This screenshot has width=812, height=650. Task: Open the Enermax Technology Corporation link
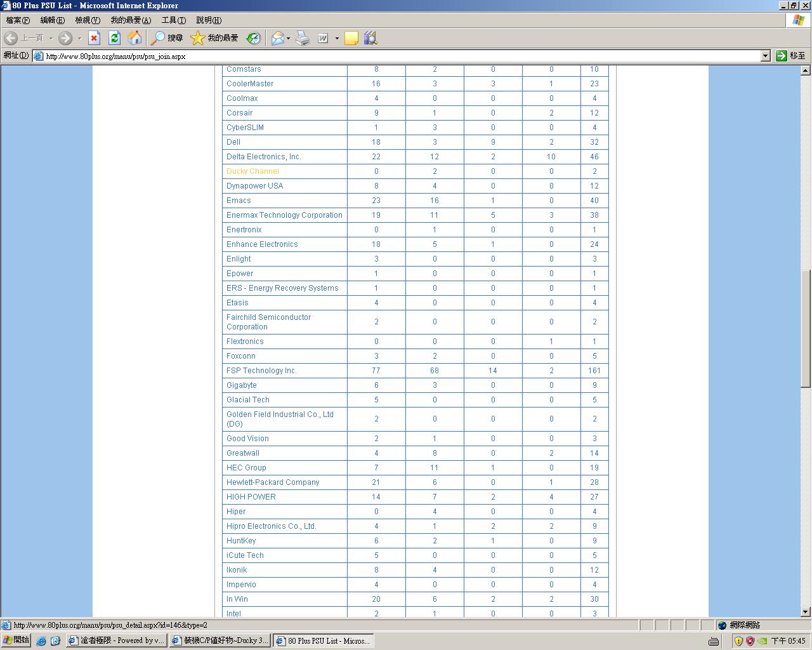284,215
